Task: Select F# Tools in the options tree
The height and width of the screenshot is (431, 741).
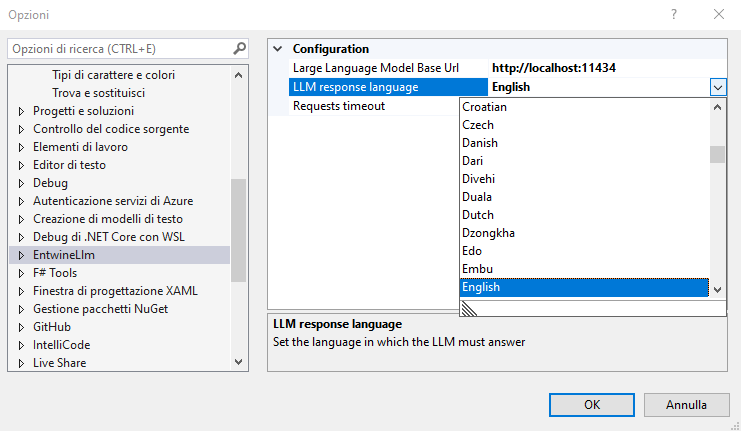Action: point(55,273)
